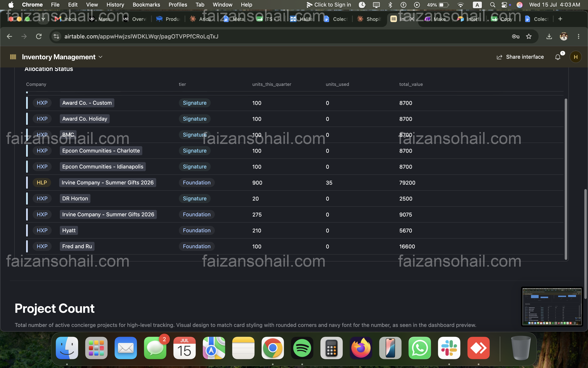The width and height of the screenshot is (588, 368).
Task: Open Firefox from the Dock
Action: (x=361, y=348)
